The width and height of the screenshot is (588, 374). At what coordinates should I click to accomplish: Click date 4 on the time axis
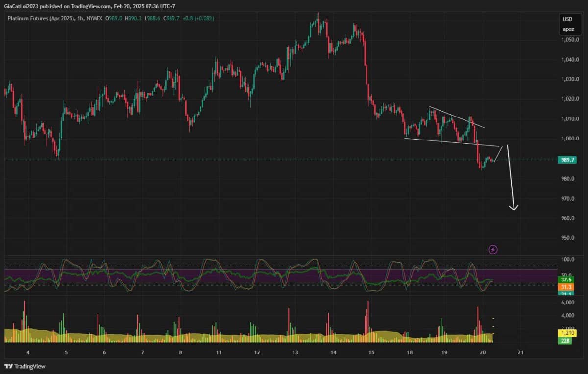[x=28, y=352]
